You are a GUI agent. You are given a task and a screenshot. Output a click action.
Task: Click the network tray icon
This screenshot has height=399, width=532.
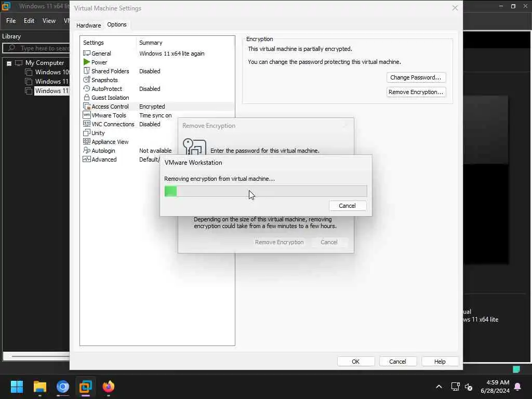[x=455, y=387]
